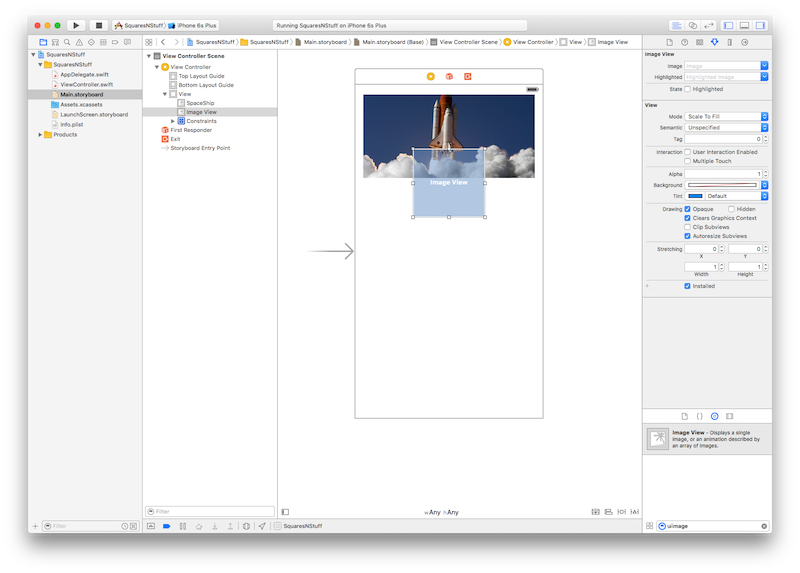Screen dimensions: 800x573
Task: Select First Responder in outline
Action: 191,130
